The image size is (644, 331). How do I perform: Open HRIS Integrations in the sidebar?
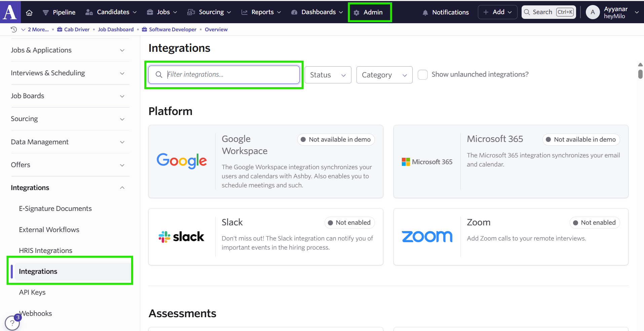45,251
